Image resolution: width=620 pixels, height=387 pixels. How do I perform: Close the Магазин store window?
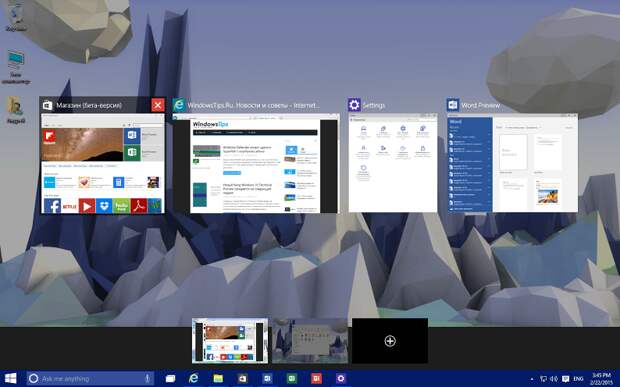(158, 105)
